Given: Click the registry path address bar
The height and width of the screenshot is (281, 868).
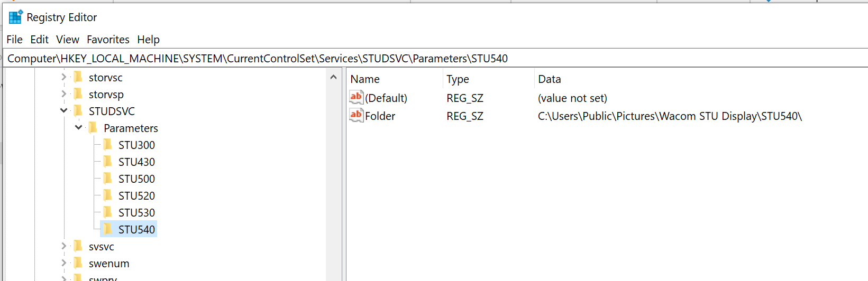Looking at the screenshot, I should (435, 58).
